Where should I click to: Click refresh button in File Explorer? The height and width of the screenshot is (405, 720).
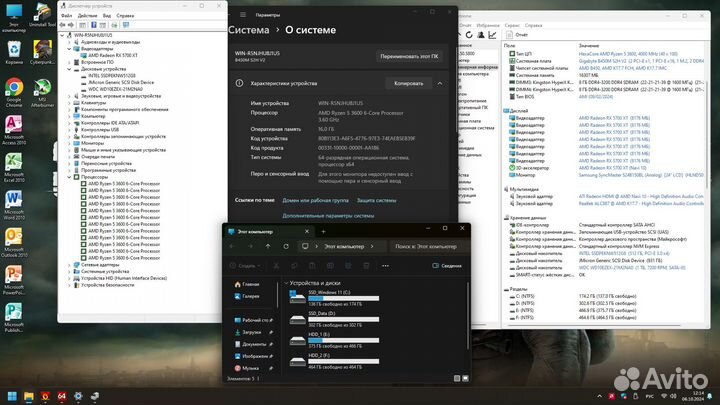[286, 247]
